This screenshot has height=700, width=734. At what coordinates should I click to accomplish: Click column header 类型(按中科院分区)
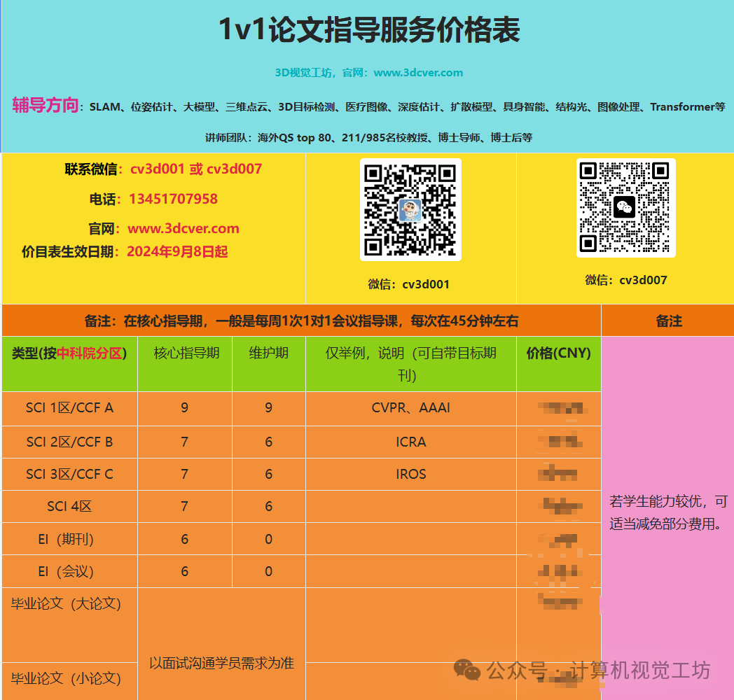(x=69, y=353)
